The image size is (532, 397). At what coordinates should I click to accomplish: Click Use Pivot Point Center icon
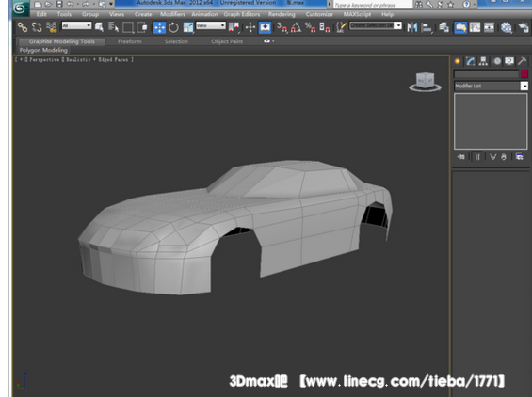click(x=234, y=27)
